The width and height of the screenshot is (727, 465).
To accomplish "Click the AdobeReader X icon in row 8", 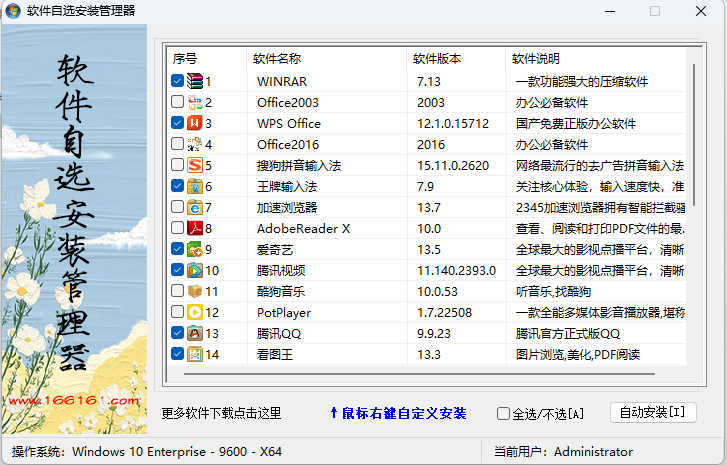I will (x=195, y=228).
